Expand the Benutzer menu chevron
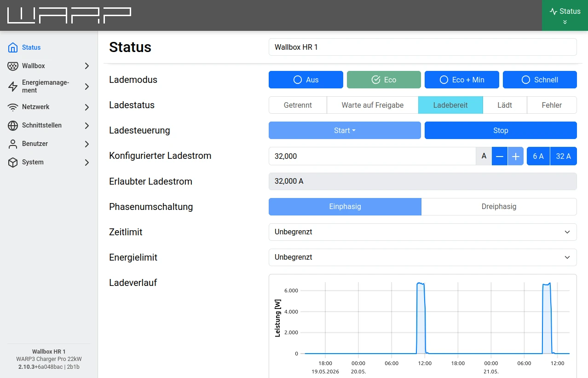588x378 pixels. click(x=87, y=144)
